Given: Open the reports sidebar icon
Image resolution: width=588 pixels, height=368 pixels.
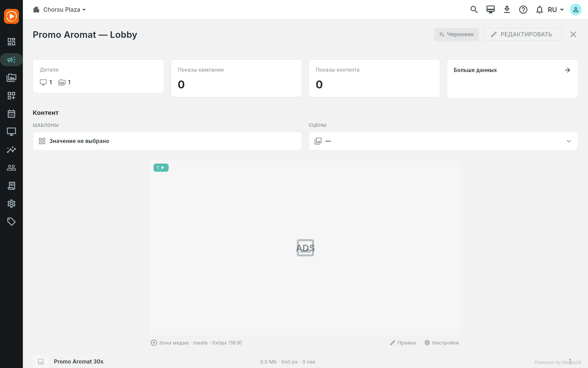Looking at the screenshot, I should tap(11, 185).
